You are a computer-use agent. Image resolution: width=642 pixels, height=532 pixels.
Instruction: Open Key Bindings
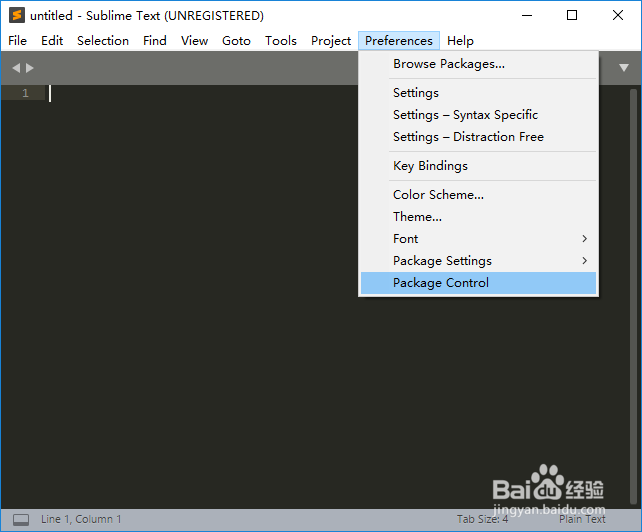(x=478, y=166)
